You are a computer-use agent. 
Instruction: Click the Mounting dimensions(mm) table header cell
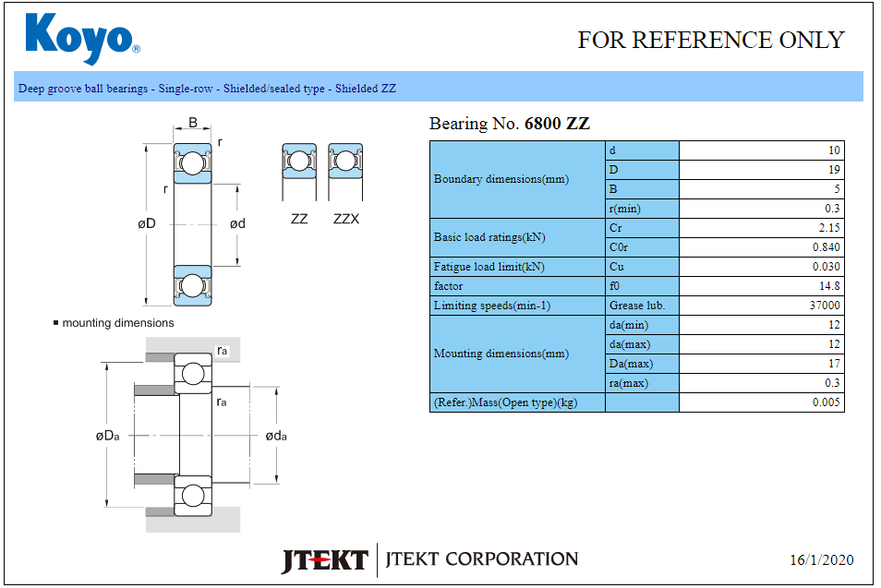pos(501,354)
